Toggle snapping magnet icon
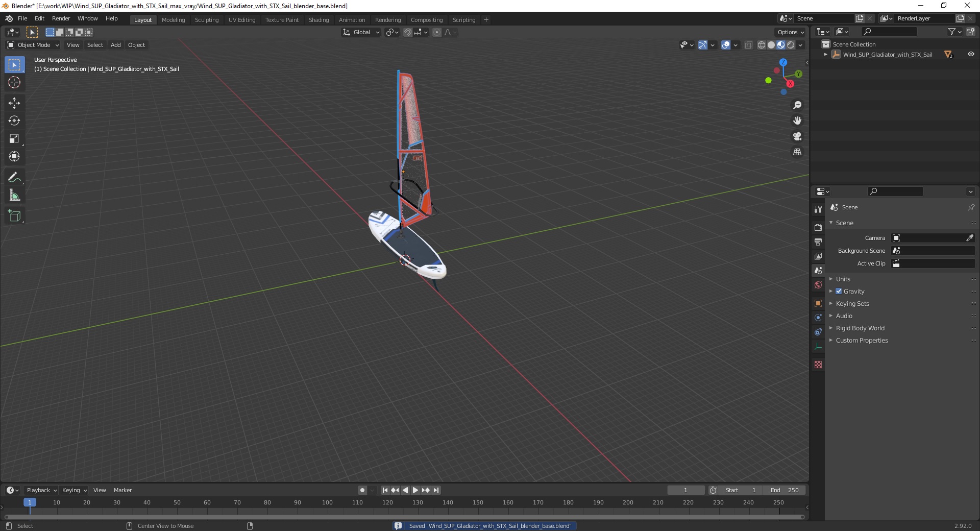This screenshot has width=980, height=531. click(x=407, y=32)
